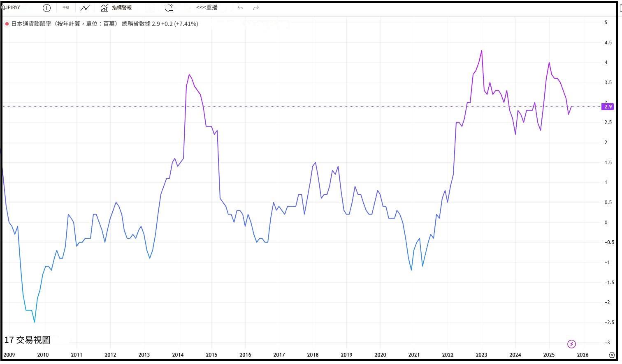Open chart settings hexagon gear icon
The height and width of the screenshot is (364, 622).
(612, 355)
